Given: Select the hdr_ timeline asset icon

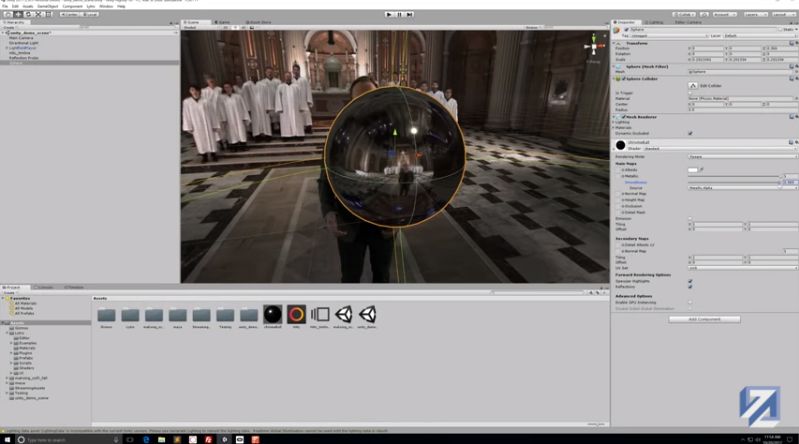Looking at the screenshot, I should 320,315.
